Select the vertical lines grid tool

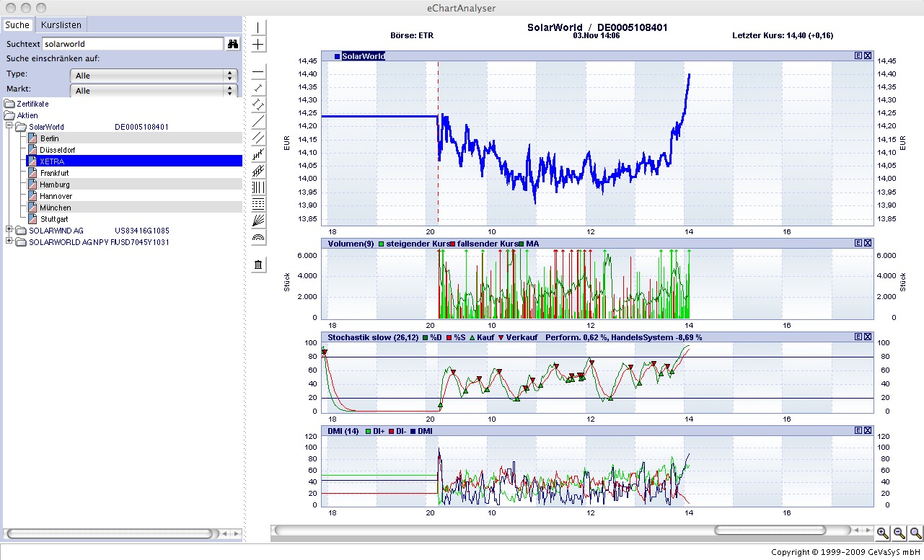(x=259, y=187)
